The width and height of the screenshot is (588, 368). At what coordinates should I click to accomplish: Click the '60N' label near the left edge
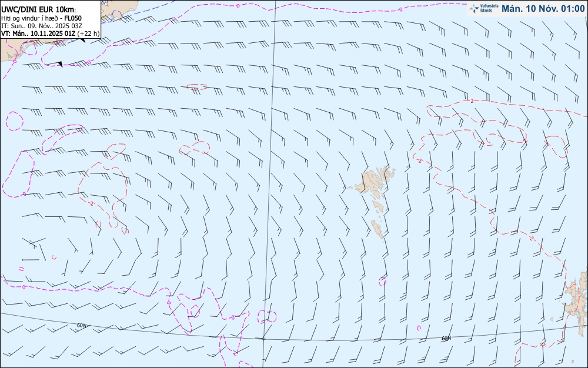click(x=81, y=325)
